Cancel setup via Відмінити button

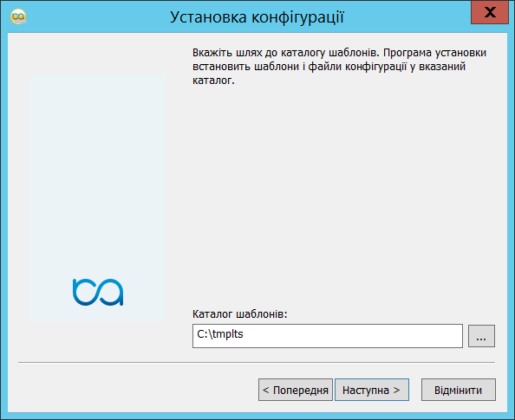[x=459, y=390]
